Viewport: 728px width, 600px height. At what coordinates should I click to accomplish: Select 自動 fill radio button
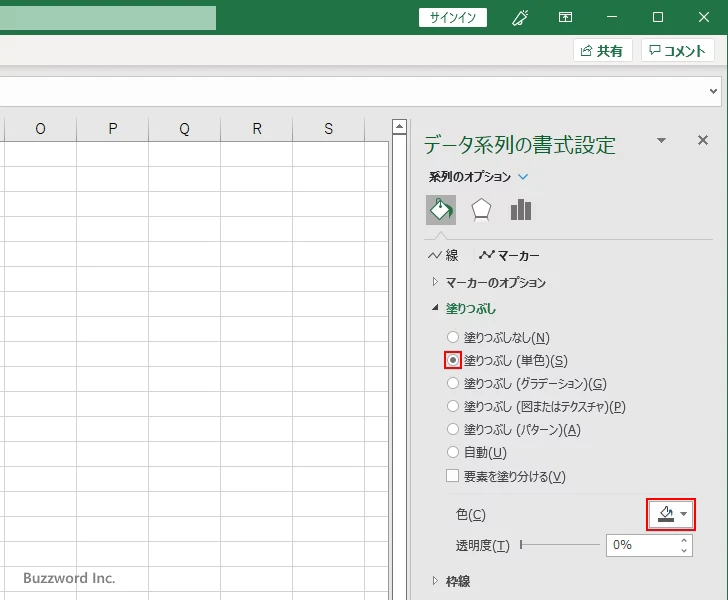click(x=453, y=453)
